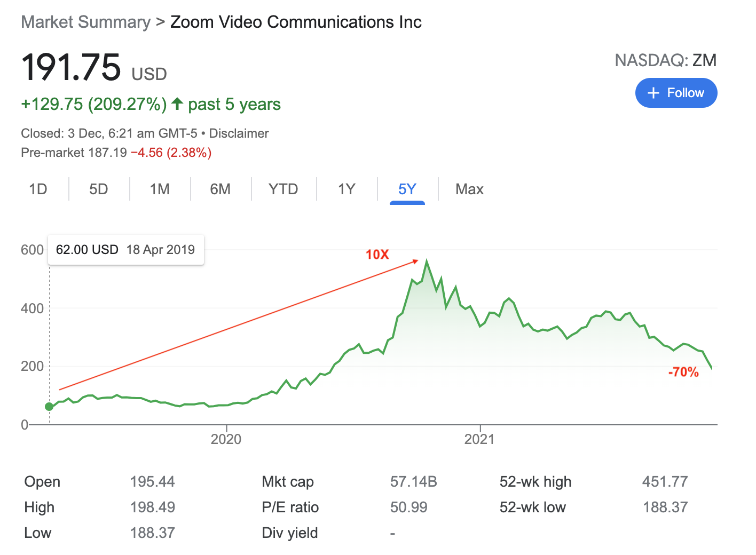Select the currently active 5Y tab
The width and height of the screenshot is (756, 555).
click(x=407, y=189)
